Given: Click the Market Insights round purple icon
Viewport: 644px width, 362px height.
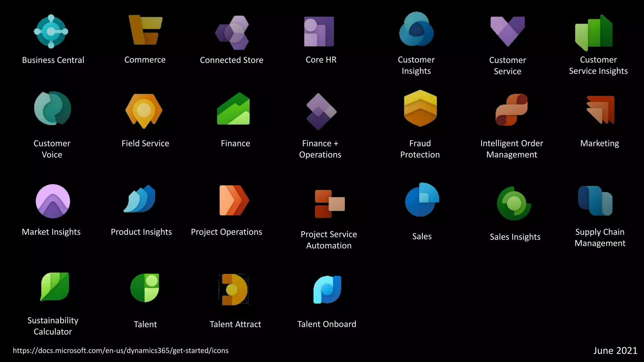Looking at the screenshot, I should (x=53, y=201).
